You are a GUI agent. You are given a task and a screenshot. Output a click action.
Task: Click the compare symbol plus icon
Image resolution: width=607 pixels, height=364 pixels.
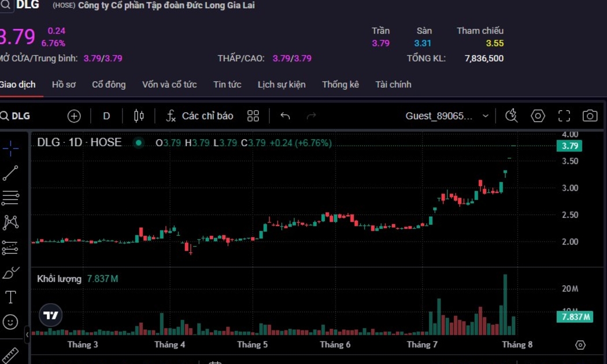pos(74,116)
